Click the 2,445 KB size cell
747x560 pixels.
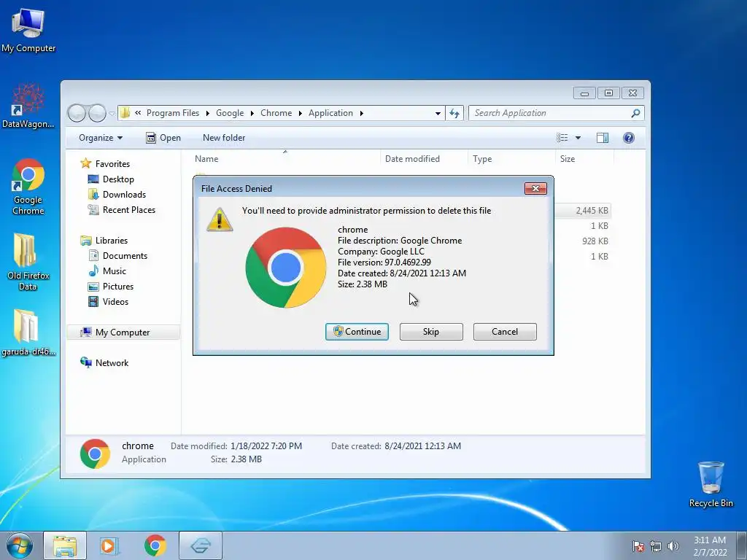[x=592, y=211]
